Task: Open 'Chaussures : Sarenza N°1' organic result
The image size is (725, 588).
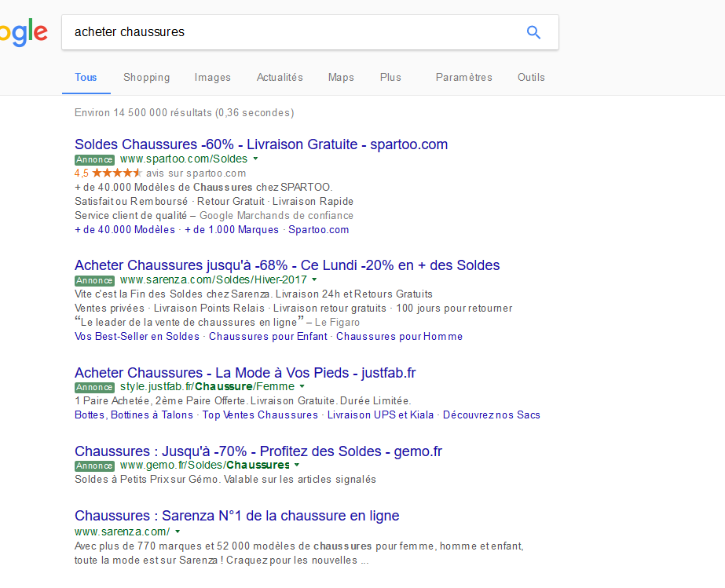Action: tap(236, 516)
